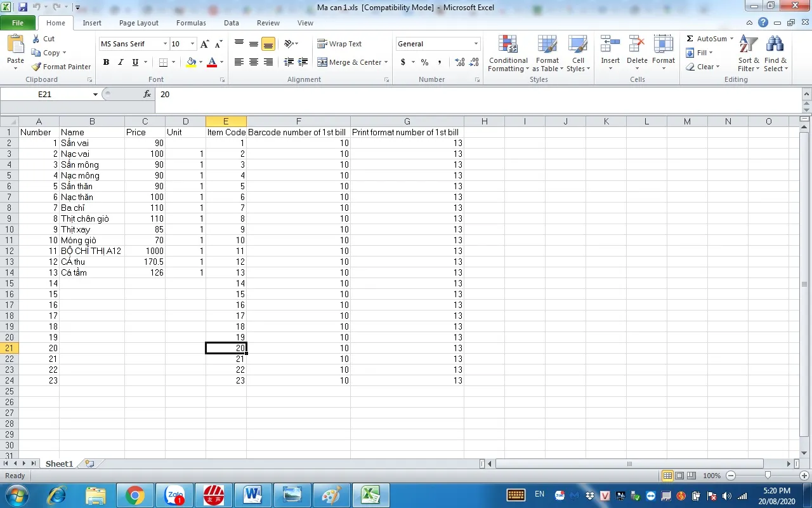Toggle Bottom Align vertical alignment

[268, 44]
